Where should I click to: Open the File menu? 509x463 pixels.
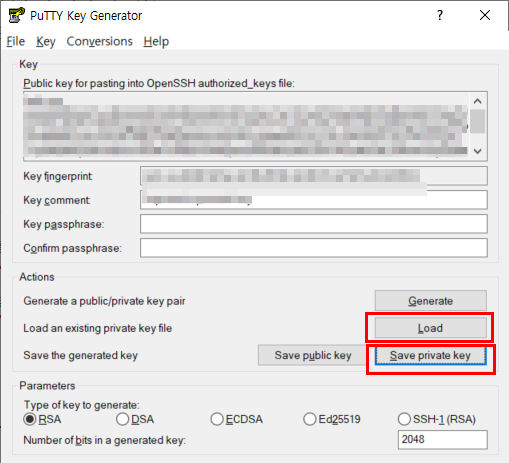(16, 41)
